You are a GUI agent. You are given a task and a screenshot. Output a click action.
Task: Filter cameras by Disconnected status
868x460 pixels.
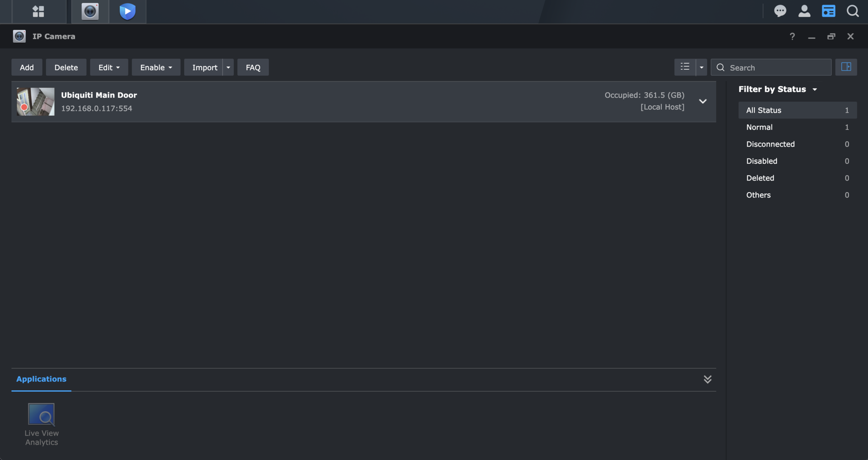point(770,144)
